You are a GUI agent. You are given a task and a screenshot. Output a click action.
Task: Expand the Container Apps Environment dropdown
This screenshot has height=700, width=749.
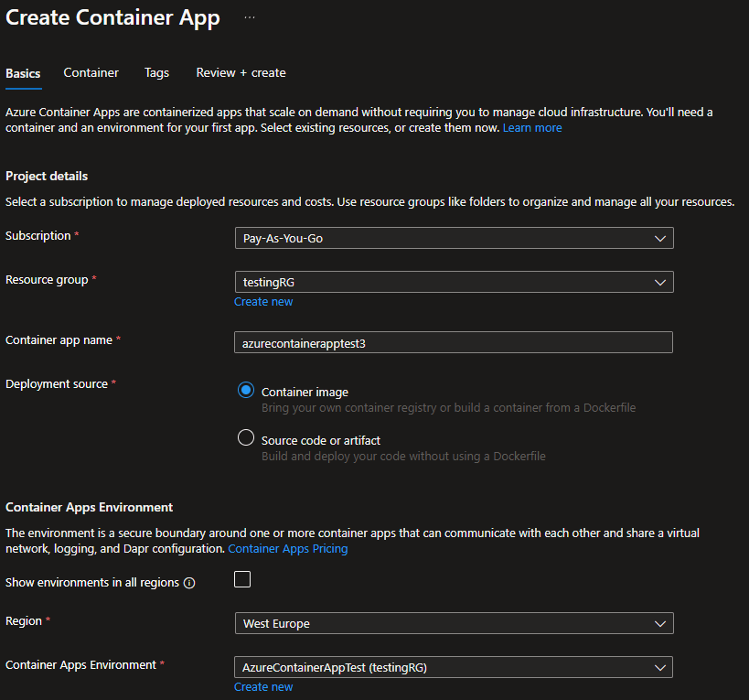click(x=454, y=667)
